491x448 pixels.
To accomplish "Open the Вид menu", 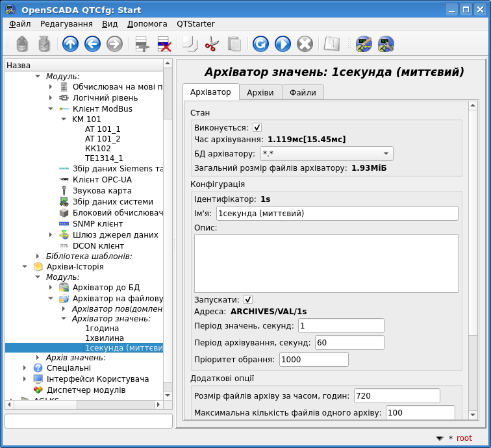I will pyautogui.click(x=110, y=24).
